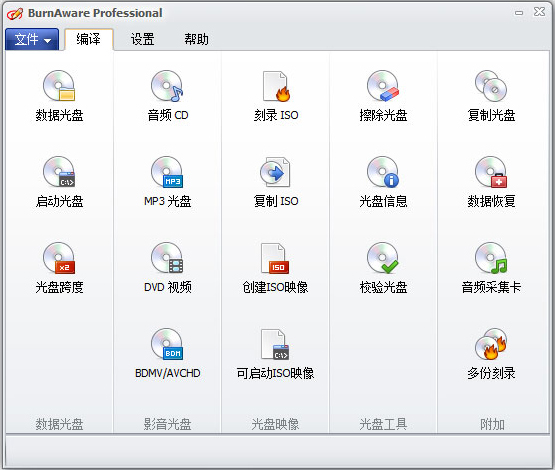Open the 数据光盘 data disc tool
Screen dimensions: 555x470
click(x=59, y=96)
